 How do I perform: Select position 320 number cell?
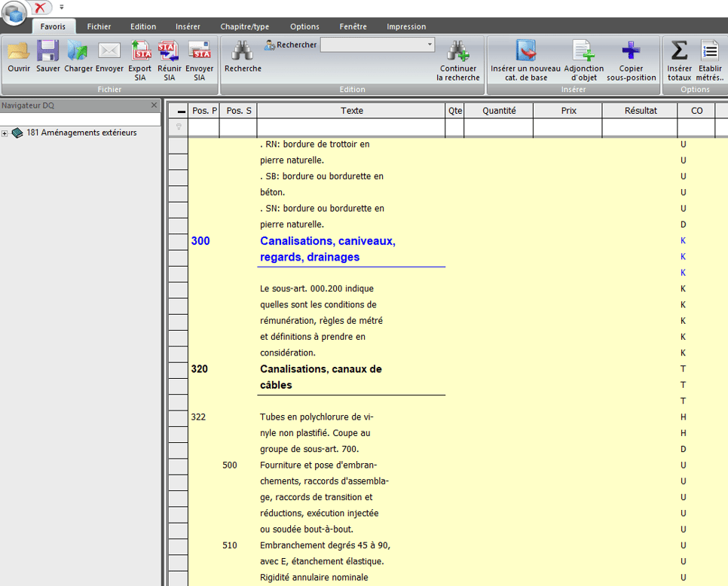(199, 369)
